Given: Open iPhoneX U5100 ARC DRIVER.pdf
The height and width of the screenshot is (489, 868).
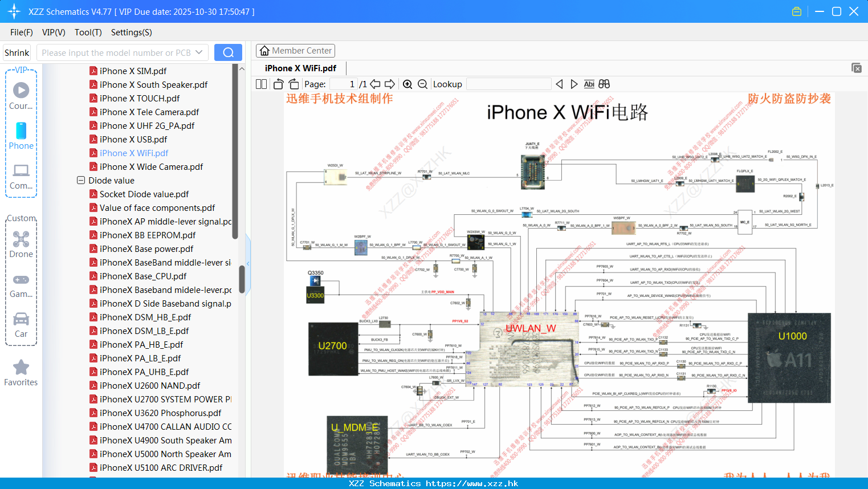Looking at the screenshot, I should [x=161, y=467].
